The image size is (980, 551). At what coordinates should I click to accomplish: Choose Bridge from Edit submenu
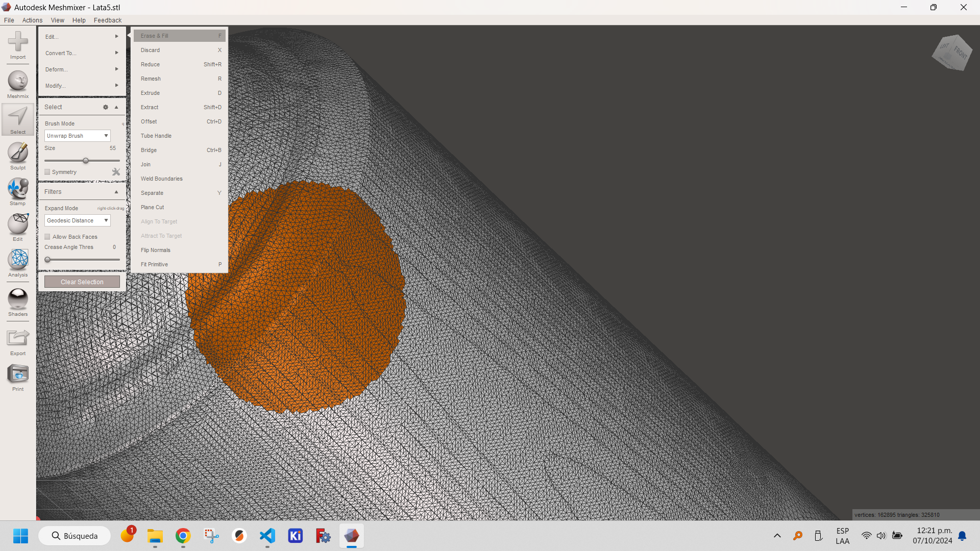click(x=180, y=150)
